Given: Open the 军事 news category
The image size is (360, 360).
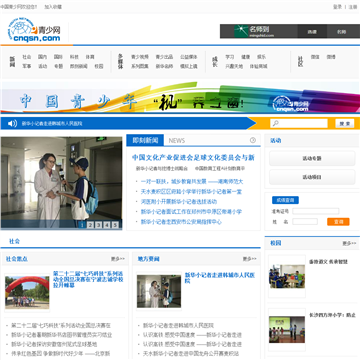Looking at the screenshot, I should click(x=27, y=66).
